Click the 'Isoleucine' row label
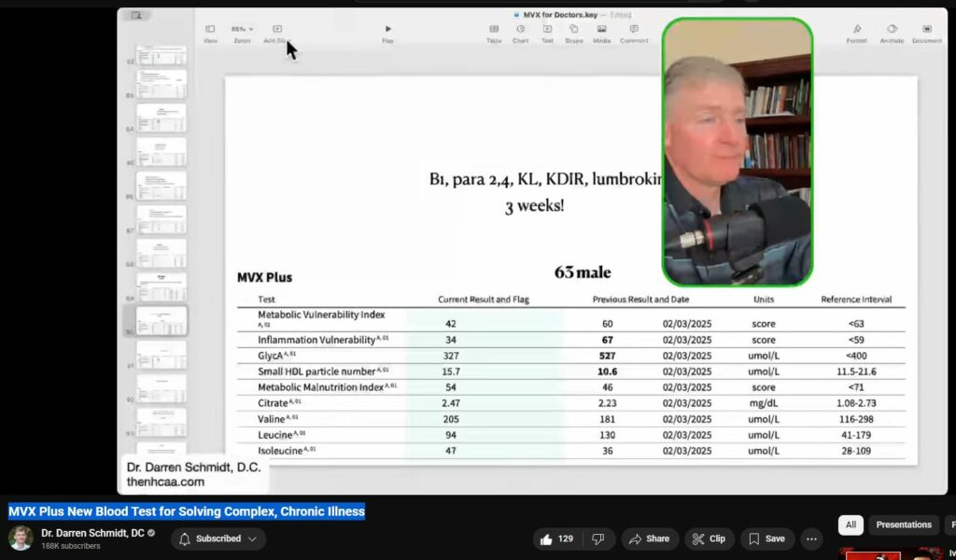The height and width of the screenshot is (560, 956). [280, 451]
